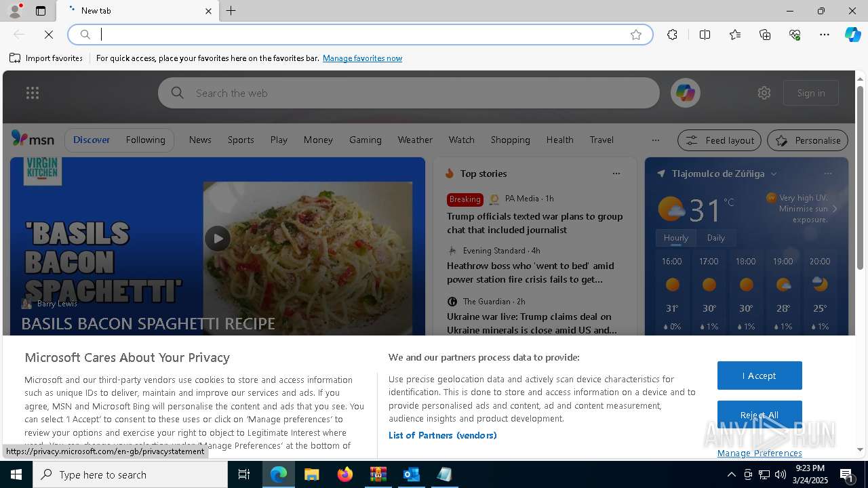
Task: Click Import favorites
Action: click(46, 58)
